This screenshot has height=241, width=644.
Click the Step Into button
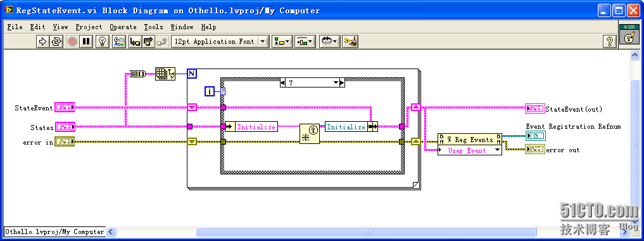(134, 41)
